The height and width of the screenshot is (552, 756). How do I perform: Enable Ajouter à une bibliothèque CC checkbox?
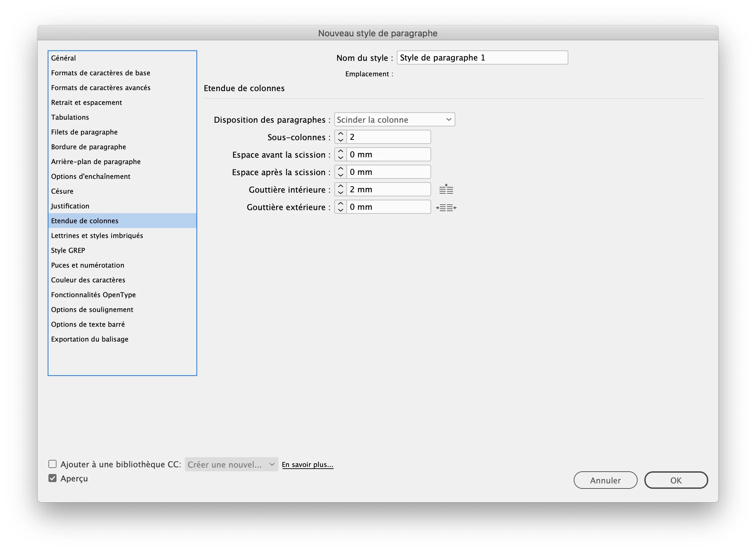coord(52,464)
